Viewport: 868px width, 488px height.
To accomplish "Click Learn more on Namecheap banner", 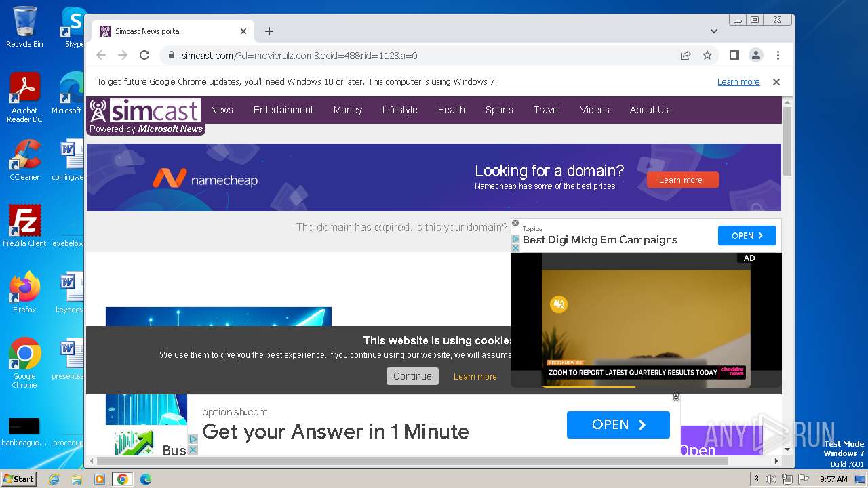I will click(683, 180).
